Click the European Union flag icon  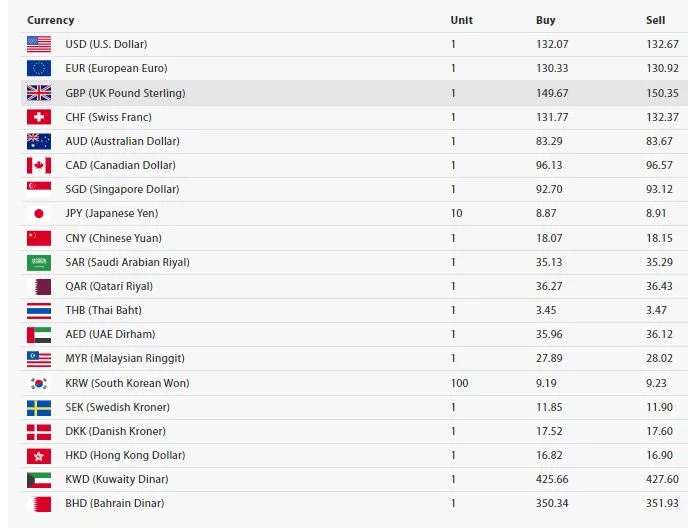click(39, 68)
